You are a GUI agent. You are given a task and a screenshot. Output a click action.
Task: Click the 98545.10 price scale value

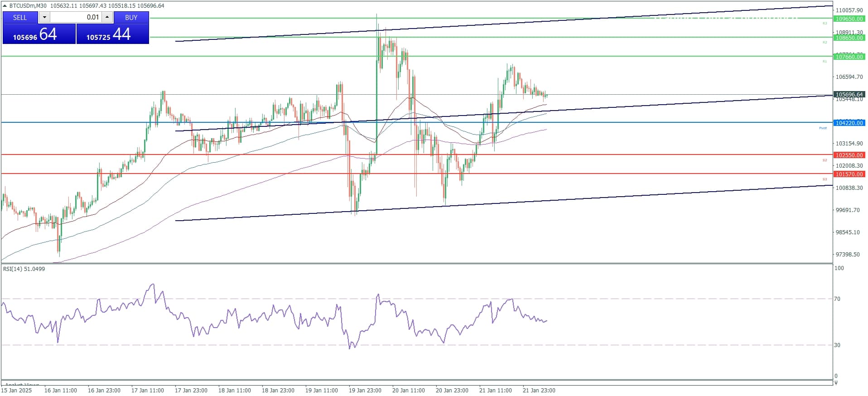coord(848,232)
